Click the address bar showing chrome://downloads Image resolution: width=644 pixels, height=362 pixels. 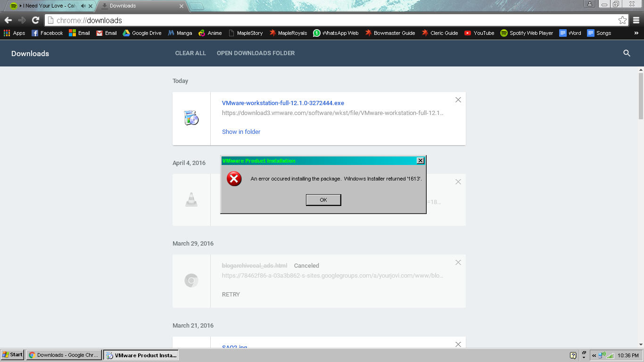click(x=330, y=20)
